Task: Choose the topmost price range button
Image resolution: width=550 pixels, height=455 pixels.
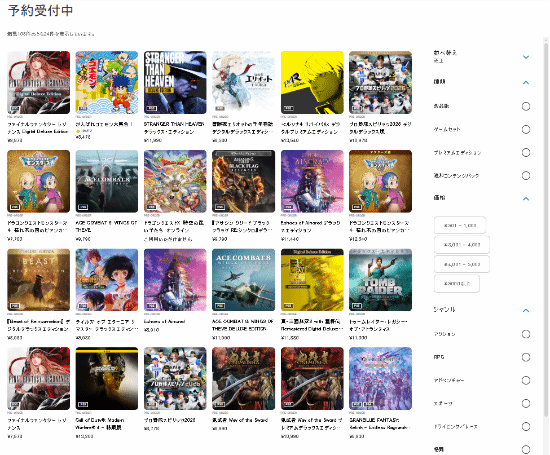Action: click(460, 225)
